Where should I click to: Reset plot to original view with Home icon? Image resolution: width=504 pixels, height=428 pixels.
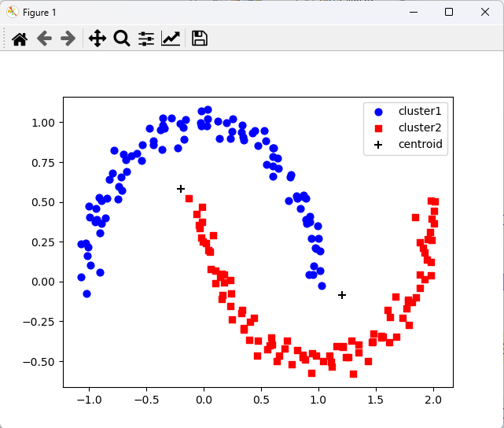click(x=20, y=39)
